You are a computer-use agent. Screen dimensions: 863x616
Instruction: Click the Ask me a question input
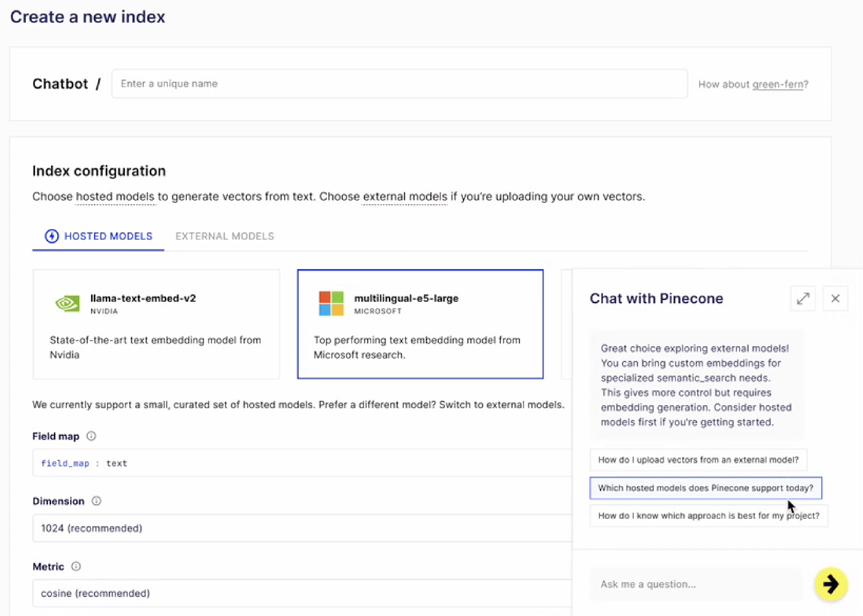(x=696, y=584)
